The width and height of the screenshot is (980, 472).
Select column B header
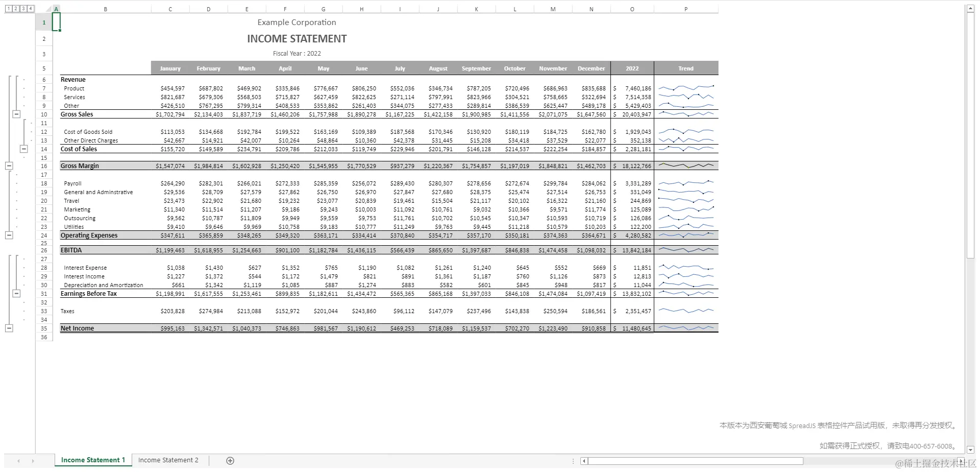point(106,9)
